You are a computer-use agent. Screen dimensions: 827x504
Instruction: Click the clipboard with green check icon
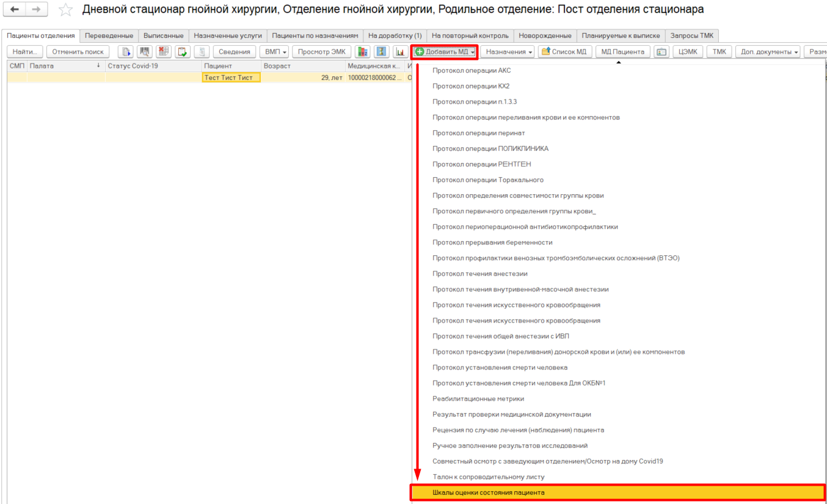[182, 52]
